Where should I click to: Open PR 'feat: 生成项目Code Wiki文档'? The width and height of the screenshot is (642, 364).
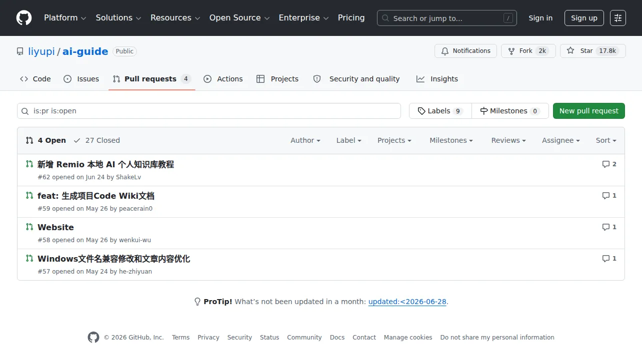[x=96, y=196]
